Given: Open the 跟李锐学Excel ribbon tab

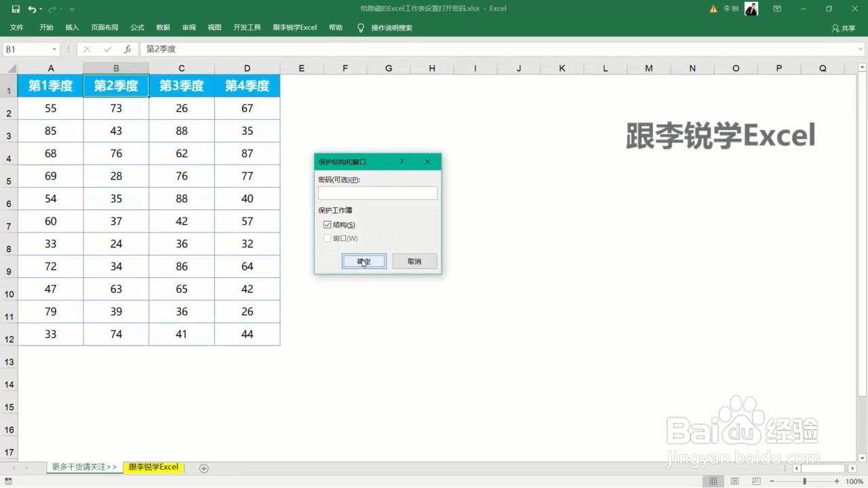Looking at the screenshot, I should (295, 28).
